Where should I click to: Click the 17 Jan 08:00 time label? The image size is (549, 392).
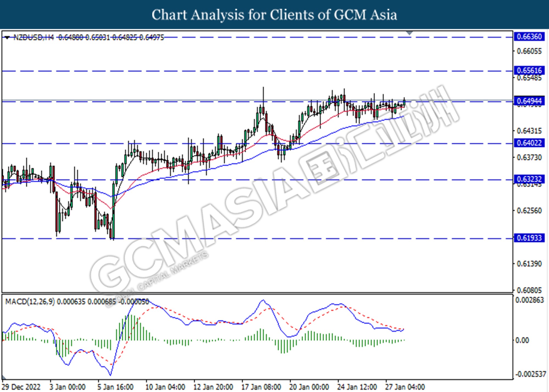pyautogui.click(x=261, y=387)
